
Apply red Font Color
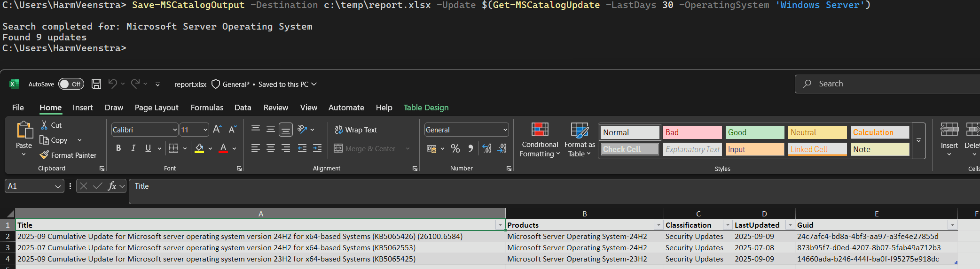coord(224,148)
